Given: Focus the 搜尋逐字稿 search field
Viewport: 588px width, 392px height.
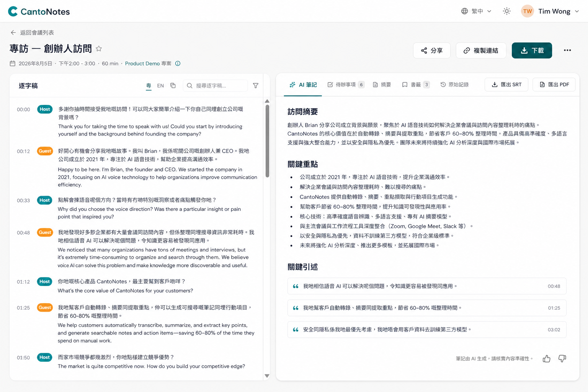Looking at the screenshot, I should coord(215,86).
